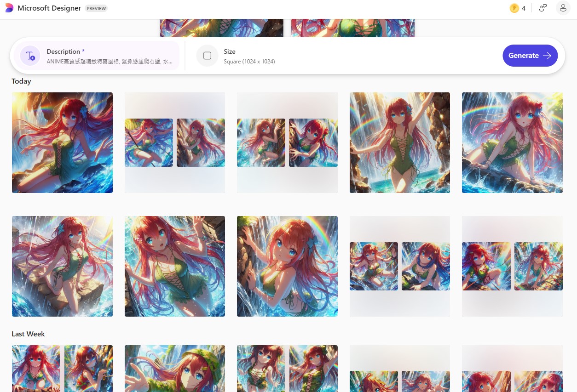Edit the Description prompt field
The width and height of the screenshot is (577, 392).
point(97,56)
